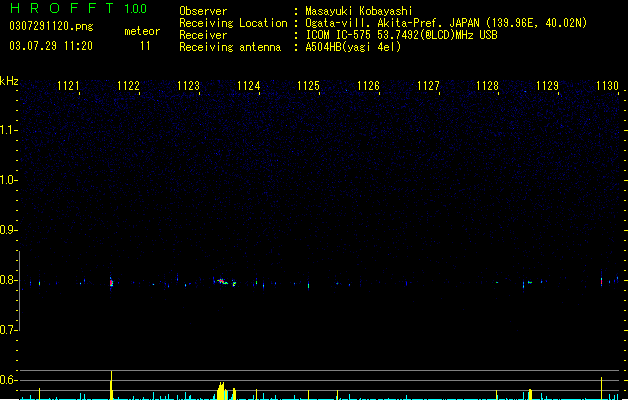Select the 1123 time marker
The height and width of the screenshot is (400, 629).
click(x=188, y=86)
